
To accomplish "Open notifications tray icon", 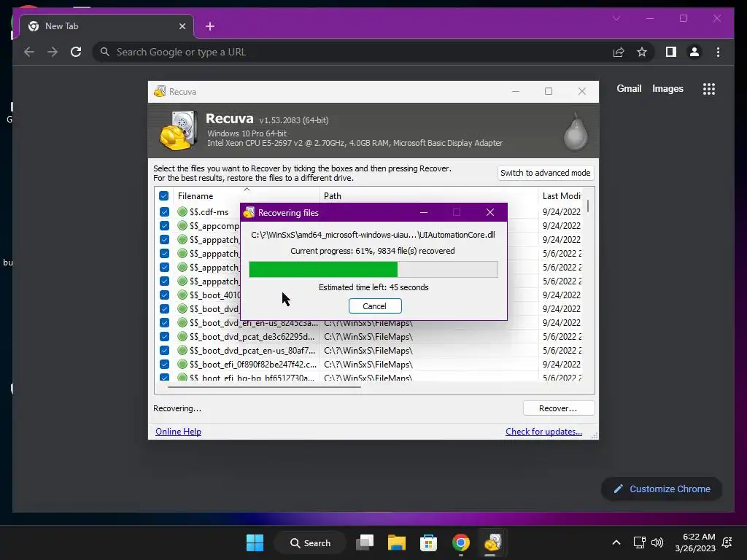I will 727,542.
